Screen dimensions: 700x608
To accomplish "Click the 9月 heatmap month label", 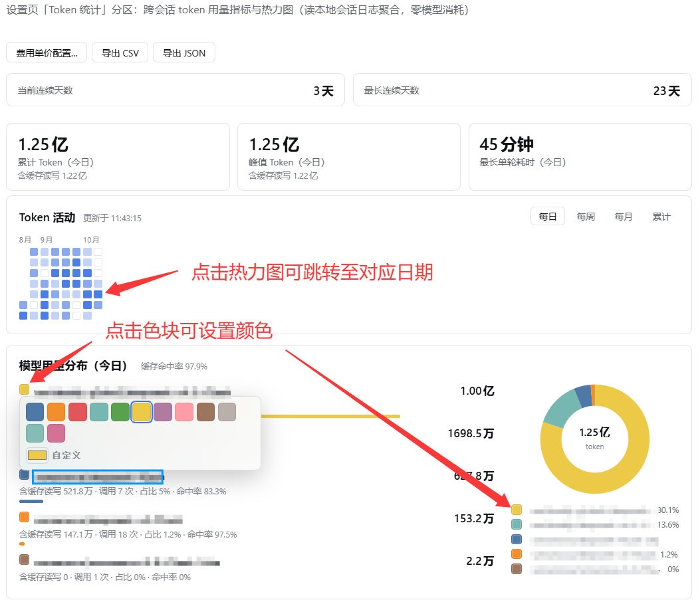I will [x=46, y=240].
